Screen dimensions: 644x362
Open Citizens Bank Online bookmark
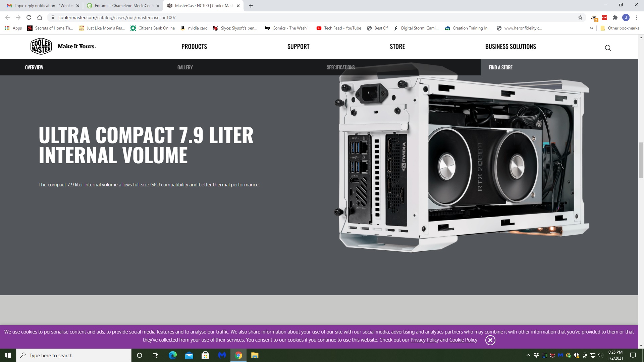[153, 28]
